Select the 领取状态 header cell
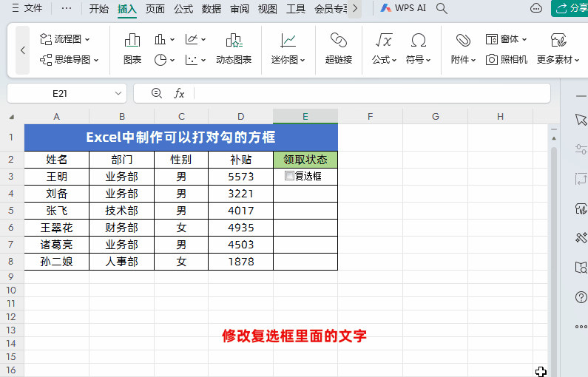This screenshot has height=377, width=588. (305, 160)
